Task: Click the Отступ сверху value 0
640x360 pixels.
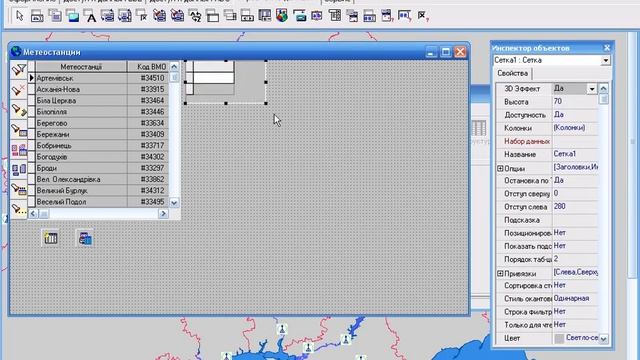Action: [575, 193]
